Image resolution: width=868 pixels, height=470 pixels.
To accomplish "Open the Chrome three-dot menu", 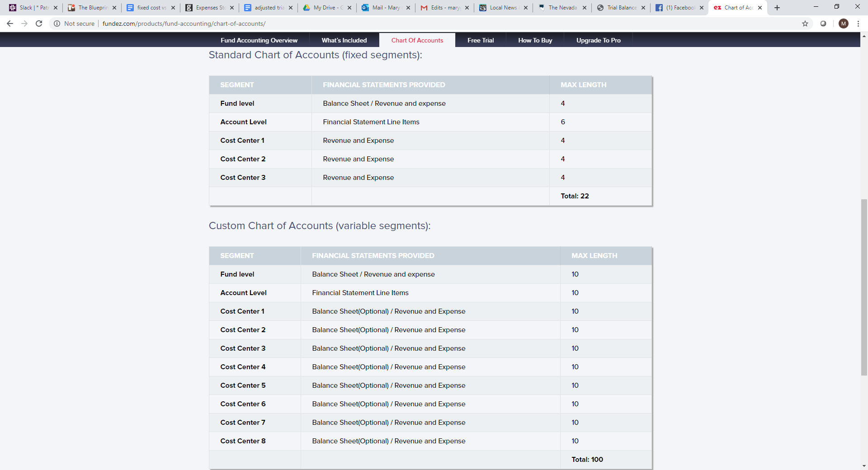I will point(858,23).
